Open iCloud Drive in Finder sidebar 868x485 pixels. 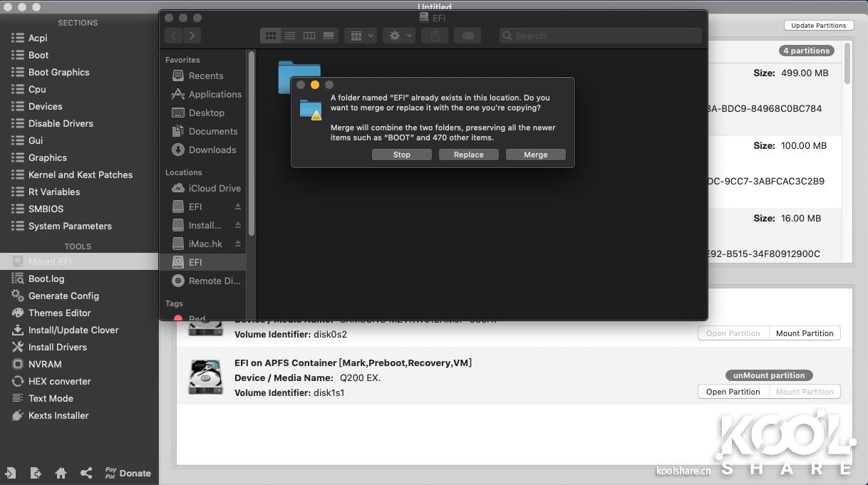pyautogui.click(x=205, y=188)
